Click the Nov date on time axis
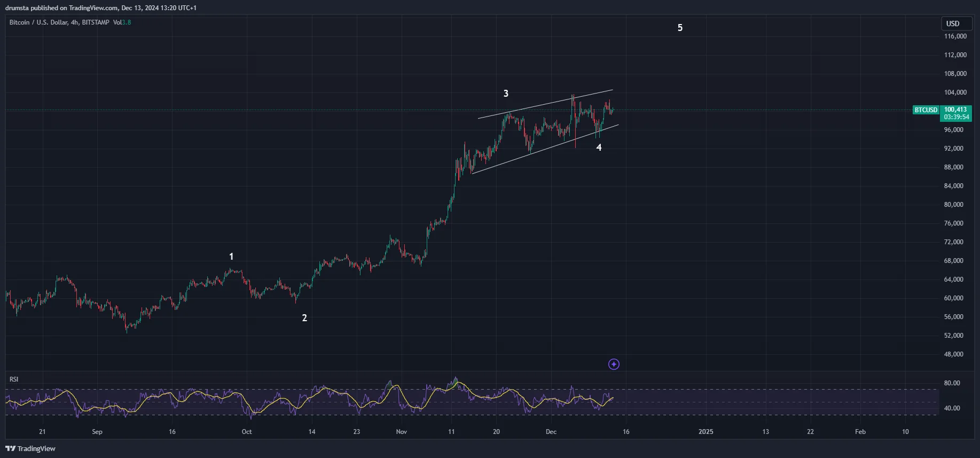980x458 pixels. coord(402,432)
